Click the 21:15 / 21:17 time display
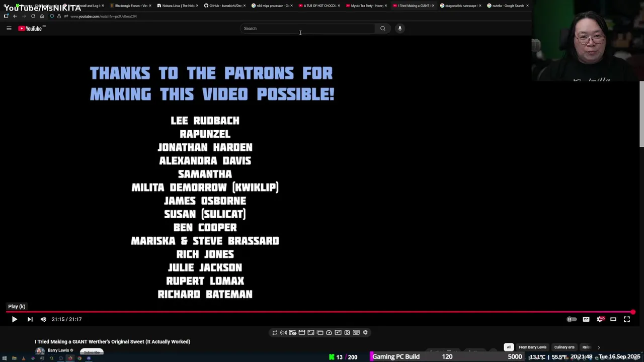Viewport: 644px width, 362px height. (66, 319)
